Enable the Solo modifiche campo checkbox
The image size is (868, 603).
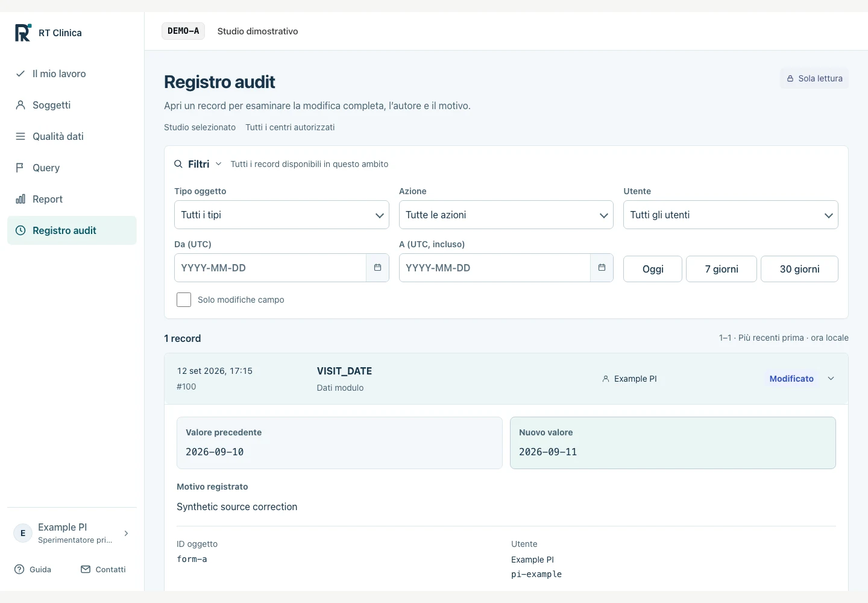(184, 300)
